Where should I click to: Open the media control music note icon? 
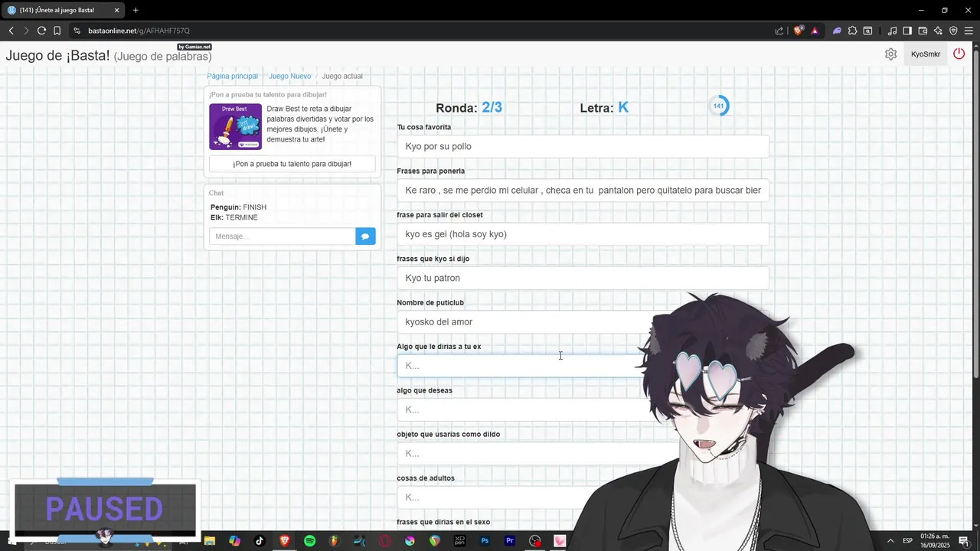point(892,31)
